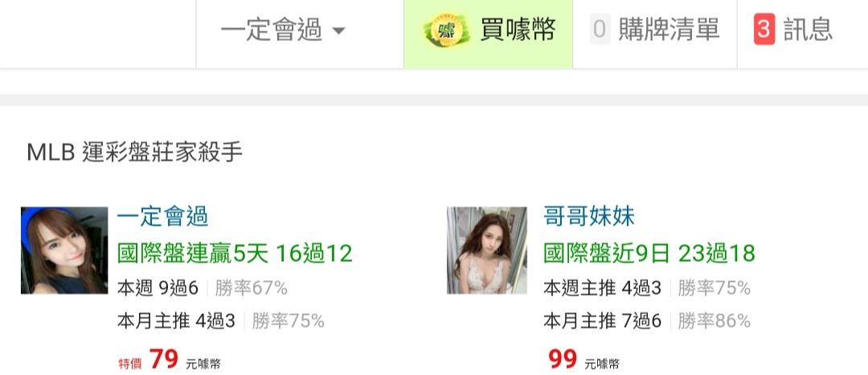Click the MLB 運彩盤莊家殺手 section heading
The width and height of the screenshot is (868, 375).
[134, 152]
